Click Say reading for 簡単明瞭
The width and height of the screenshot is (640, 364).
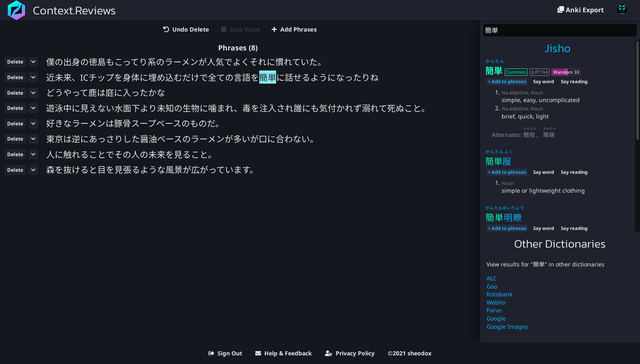(574, 228)
